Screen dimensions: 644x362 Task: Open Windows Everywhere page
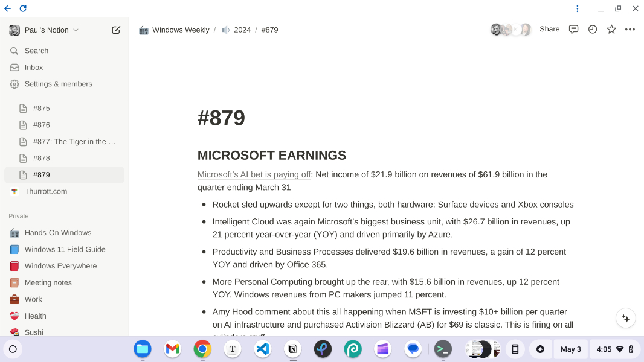[x=64, y=266]
